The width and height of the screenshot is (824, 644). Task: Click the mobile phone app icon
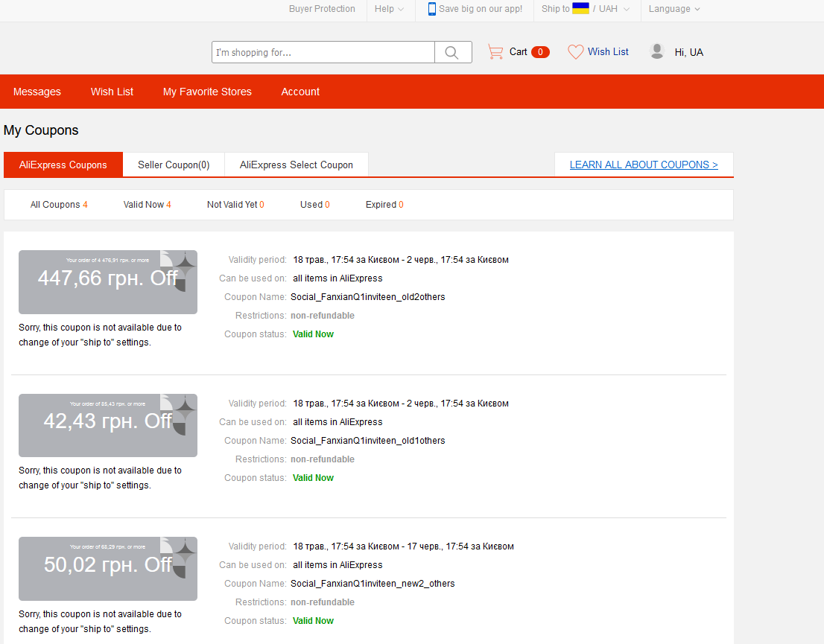pos(431,9)
